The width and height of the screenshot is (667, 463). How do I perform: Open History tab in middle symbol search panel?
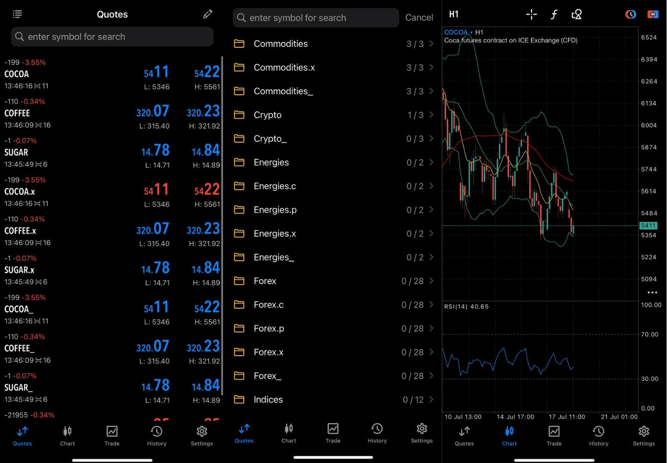click(377, 433)
